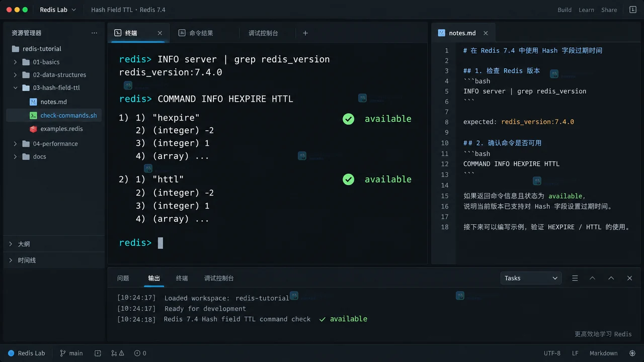This screenshot has height=362, width=644.
Task: Click the Redis icon of examples.redis
Action: point(33,129)
